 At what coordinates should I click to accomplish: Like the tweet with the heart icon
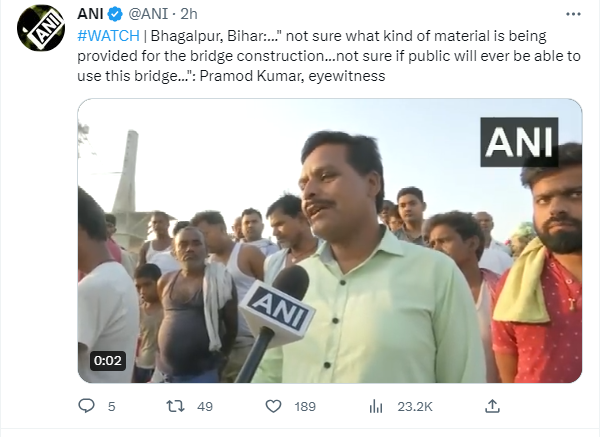point(273,406)
